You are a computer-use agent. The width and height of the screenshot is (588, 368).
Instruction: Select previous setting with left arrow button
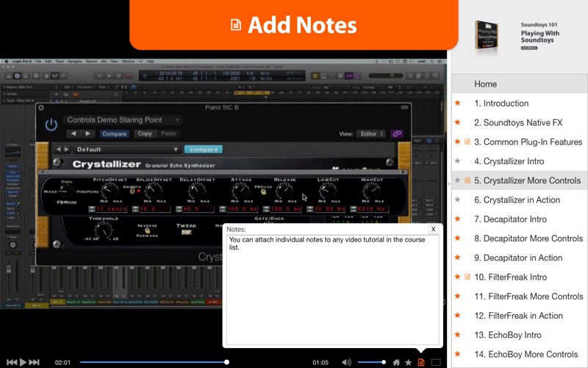pyautogui.click(x=73, y=134)
